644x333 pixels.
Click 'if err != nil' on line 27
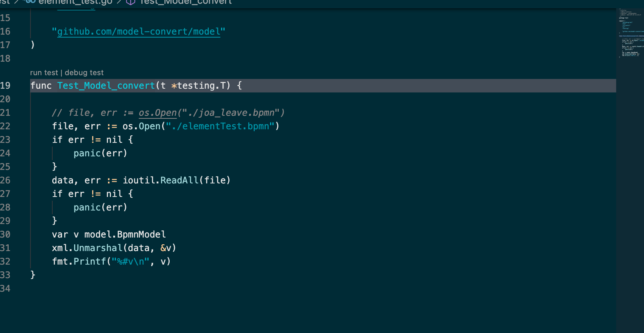coord(87,194)
